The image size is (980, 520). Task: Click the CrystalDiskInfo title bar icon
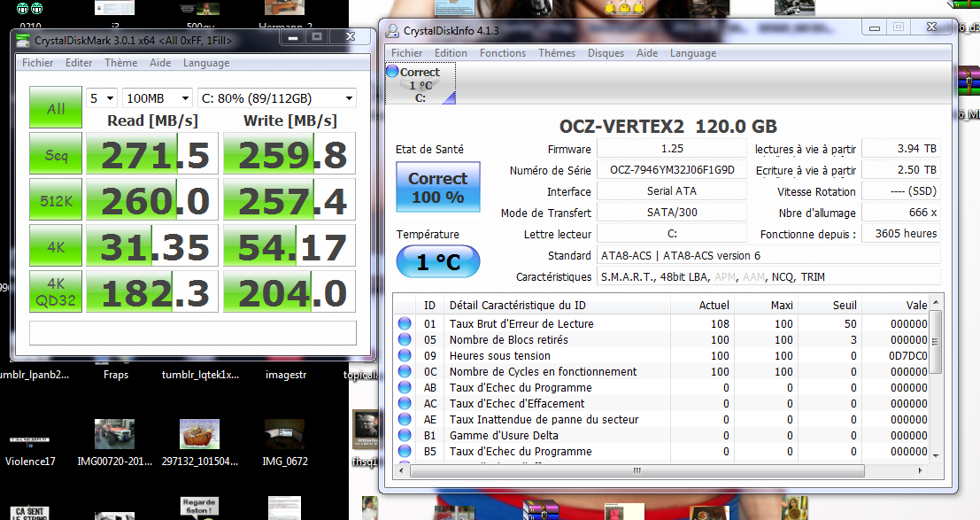click(x=392, y=30)
